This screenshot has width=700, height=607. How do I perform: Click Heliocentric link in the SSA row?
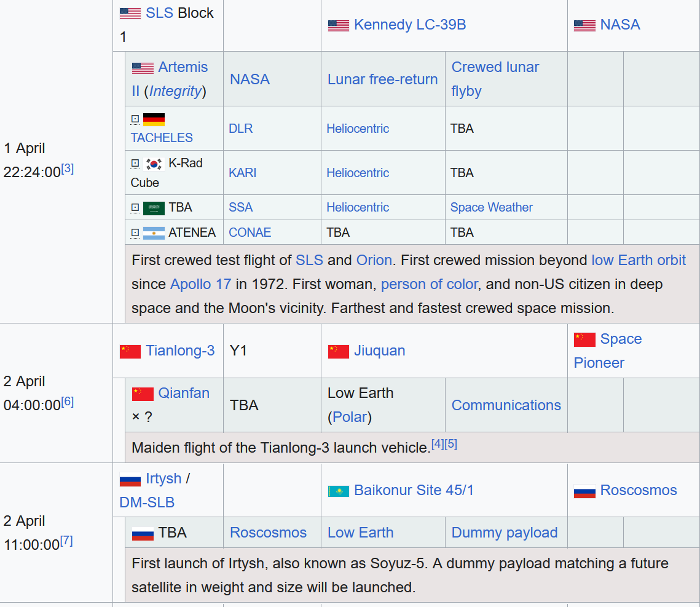pos(358,207)
